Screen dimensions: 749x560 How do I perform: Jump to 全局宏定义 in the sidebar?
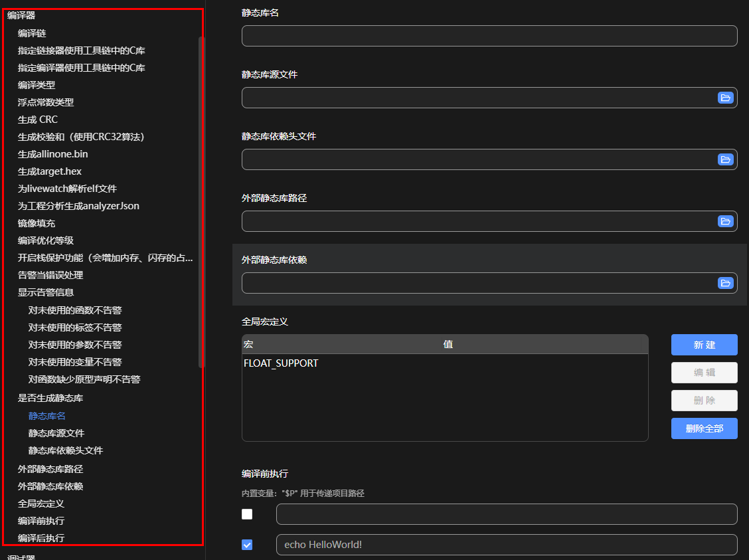click(x=41, y=504)
